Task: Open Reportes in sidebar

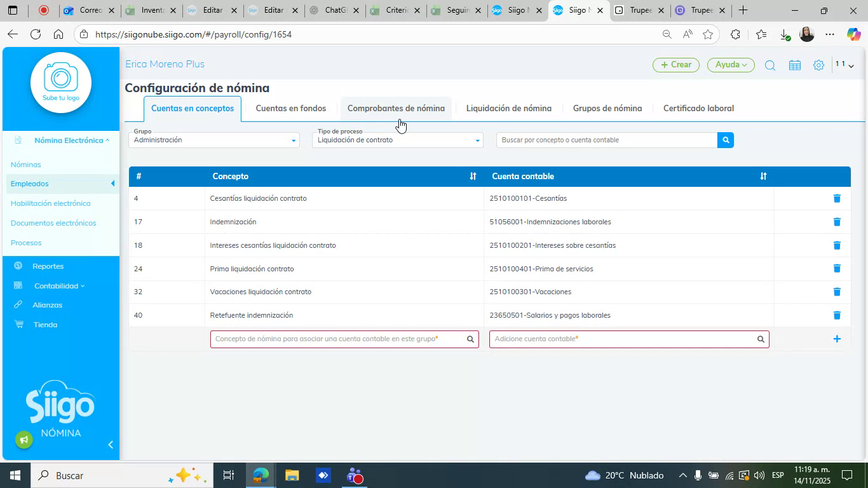Action: click(x=48, y=266)
